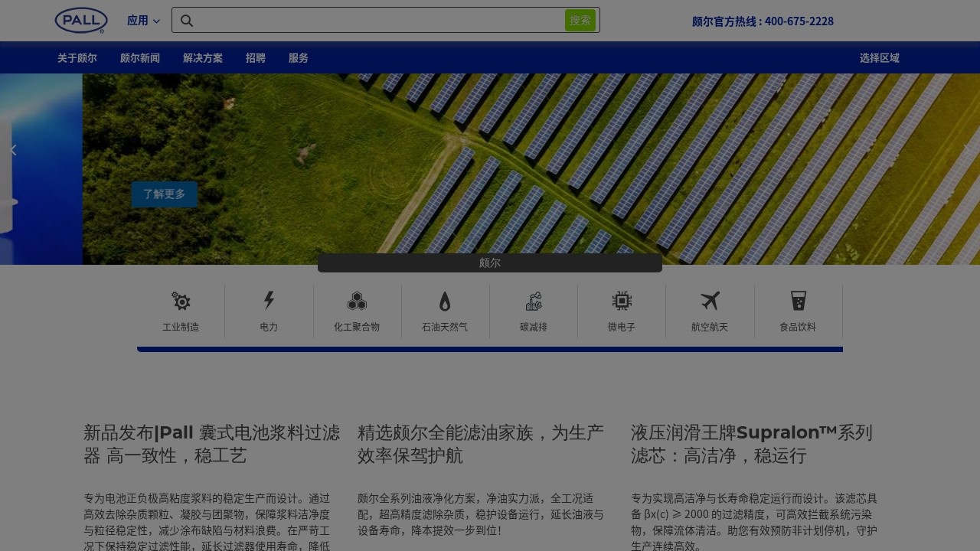Open the 关于颇尔 menu
The height and width of the screenshot is (551, 980).
tap(77, 58)
